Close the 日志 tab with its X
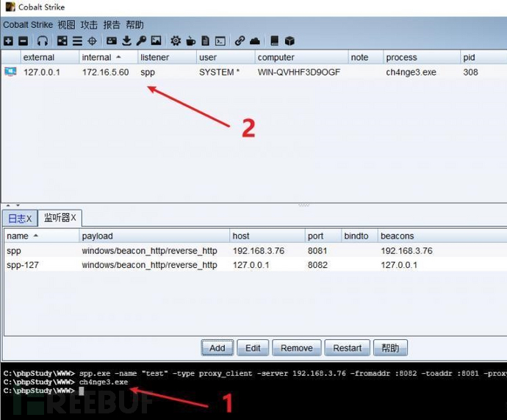Viewport: 507px width, 420px height. (29, 219)
